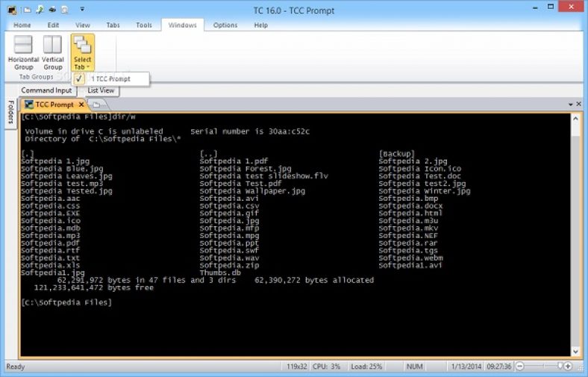588x377 pixels.
Task: Click the Command Input button
Action: tap(46, 90)
